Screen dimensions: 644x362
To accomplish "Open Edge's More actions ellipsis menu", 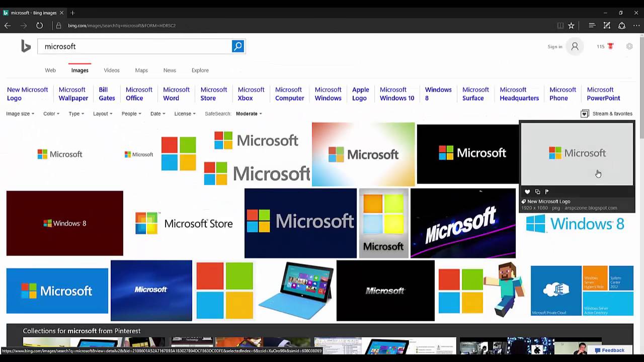I will coord(635,26).
